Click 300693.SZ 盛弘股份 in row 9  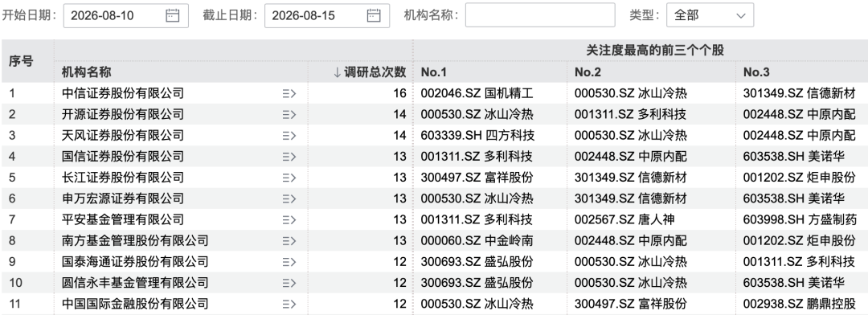tap(477, 262)
